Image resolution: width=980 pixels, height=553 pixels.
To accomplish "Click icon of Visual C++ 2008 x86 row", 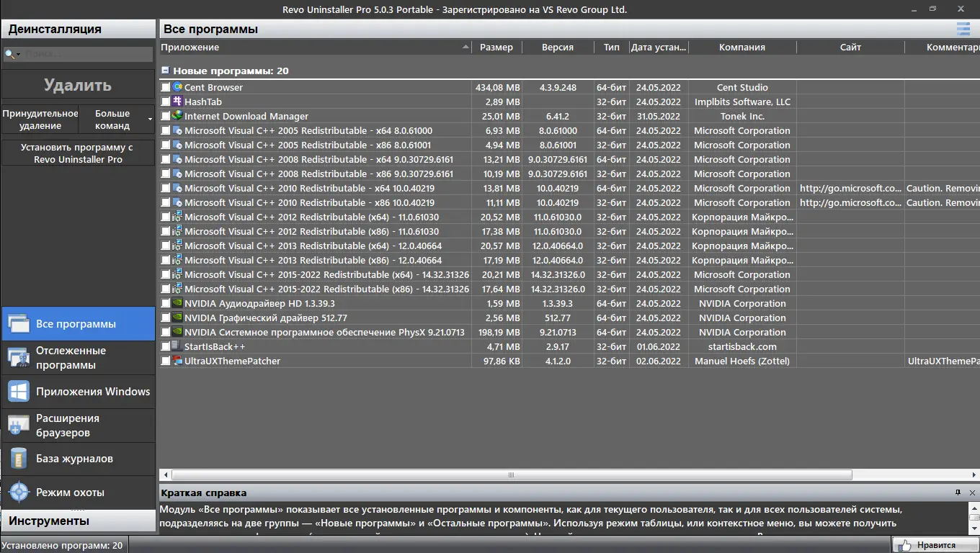I will click(x=177, y=174).
